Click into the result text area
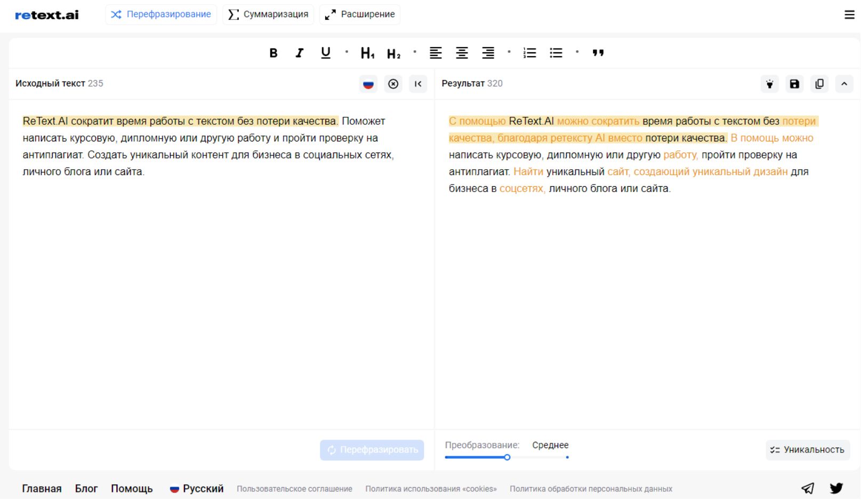This screenshot has width=868, height=501. (x=647, y=264)
